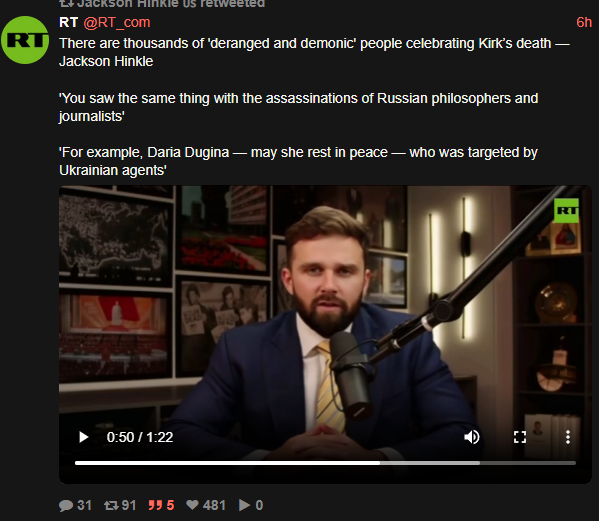Click the RT watermark in video corner

coord(566,210)
